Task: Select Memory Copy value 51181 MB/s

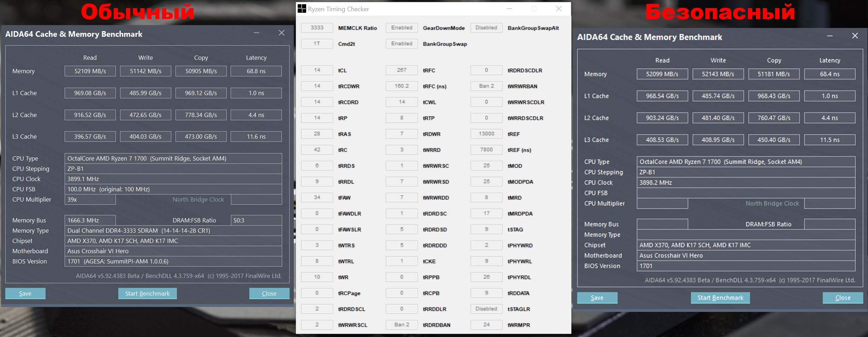Action: tap(774, 74)
